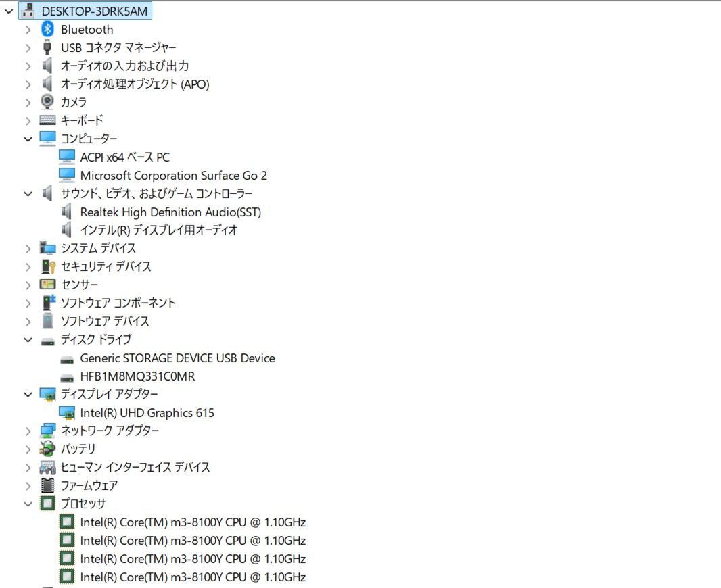Select the キーボード category label
Viewport: 721px width, 588px height.
pyautogui.click(x=82, y=120)
